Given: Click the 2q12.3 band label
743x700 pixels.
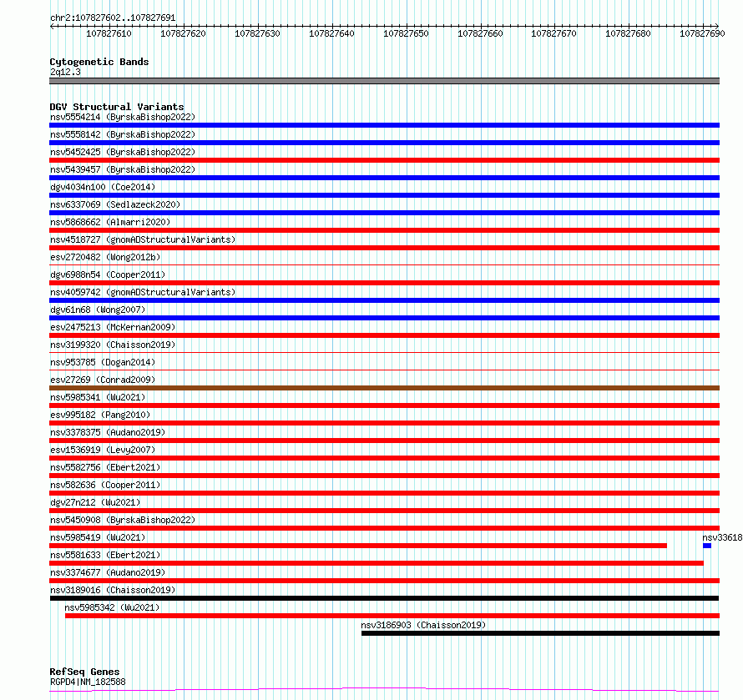Looking at the screenshot, I should coord(65,72).
